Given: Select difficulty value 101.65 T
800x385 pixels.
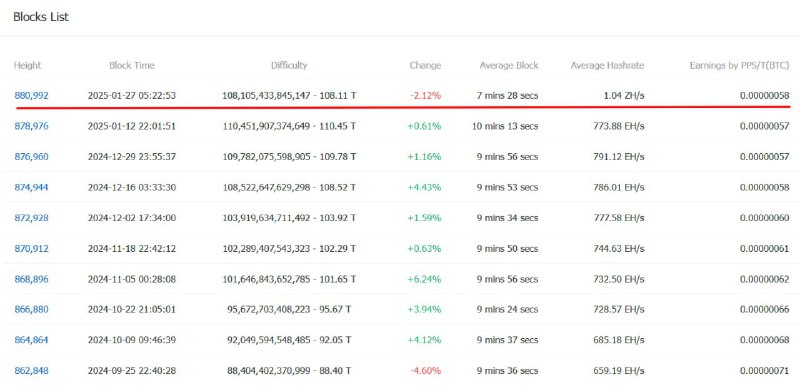Looking at the screenshot, I should [x=338, y=279].
